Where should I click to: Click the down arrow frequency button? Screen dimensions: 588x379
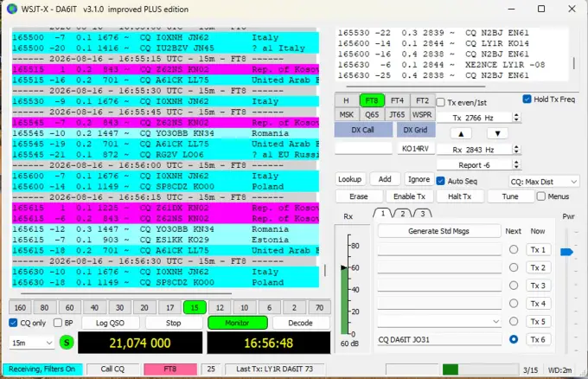tap(497, 133)
